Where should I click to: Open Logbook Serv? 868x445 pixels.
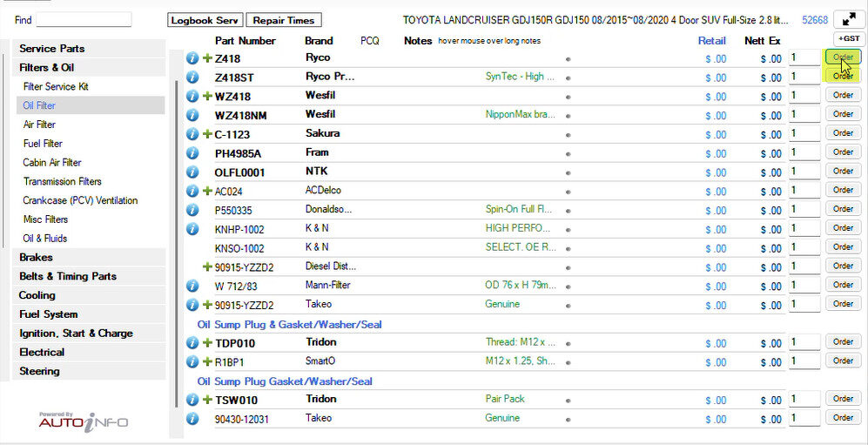[205, 21]
